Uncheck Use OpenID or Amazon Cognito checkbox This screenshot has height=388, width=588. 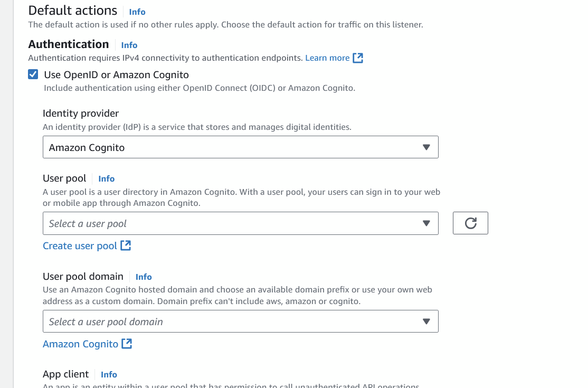tap(33, 74)
